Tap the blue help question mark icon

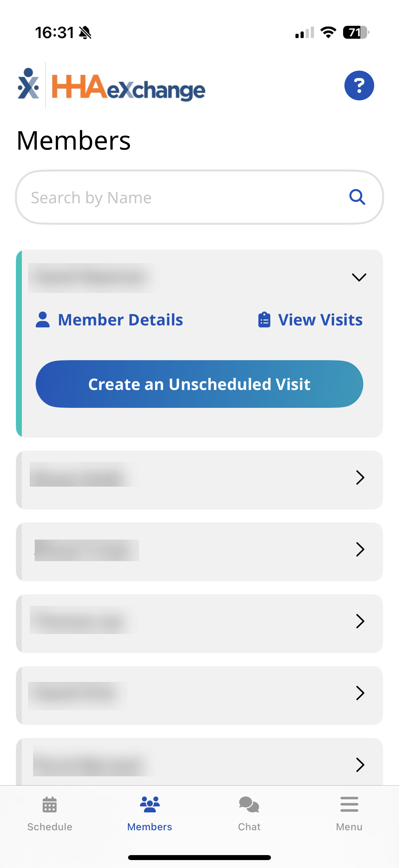tap(359, 86)
